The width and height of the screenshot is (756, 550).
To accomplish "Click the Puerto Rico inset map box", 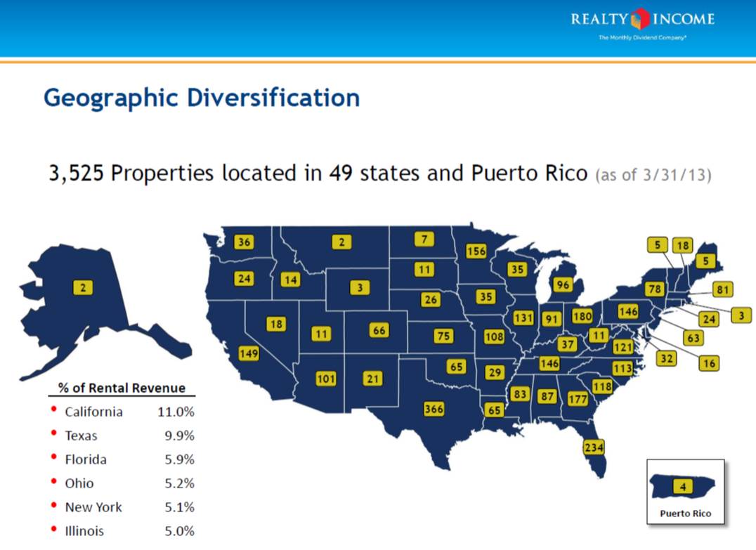I will (x=685, y=491).
